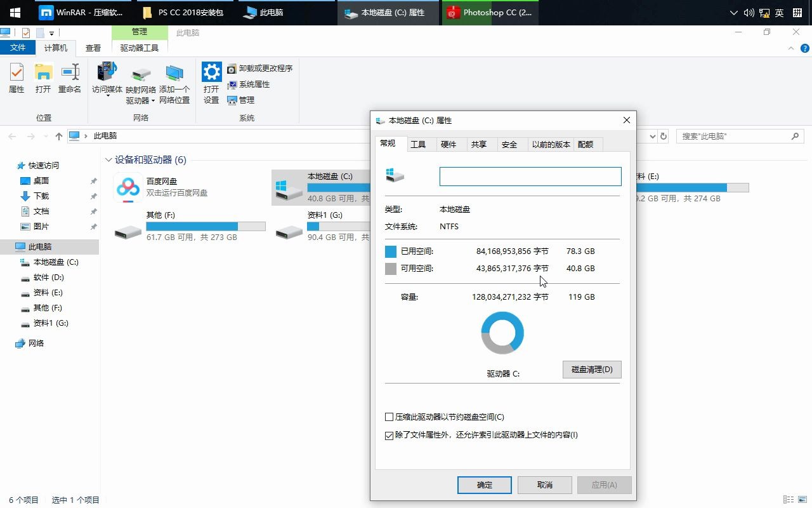Viewport: 812px width, 508px height.
Task: Enable 压缩此驱动器以节约磁盘空间 checkbox
Action: [390, 417]
